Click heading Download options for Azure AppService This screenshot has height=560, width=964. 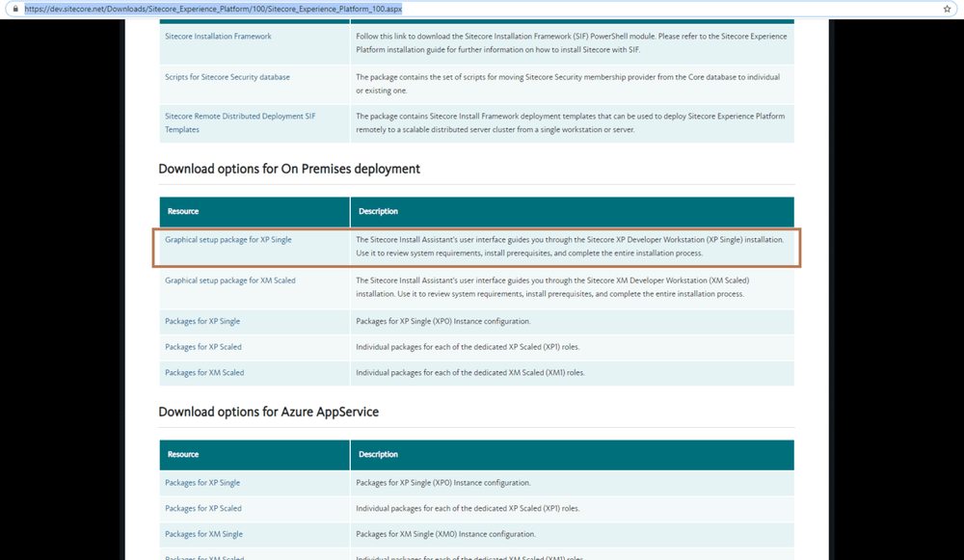coord(269,412)
